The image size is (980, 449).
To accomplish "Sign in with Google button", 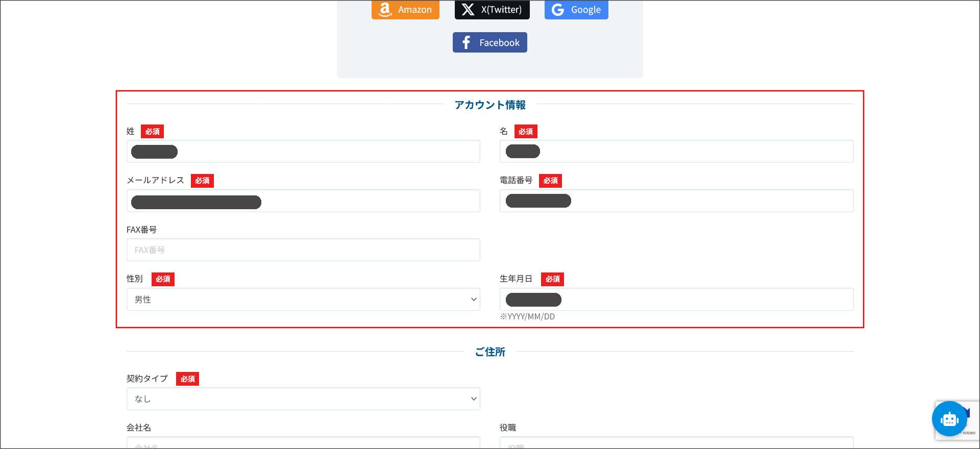I will click(x=576, y=9).
